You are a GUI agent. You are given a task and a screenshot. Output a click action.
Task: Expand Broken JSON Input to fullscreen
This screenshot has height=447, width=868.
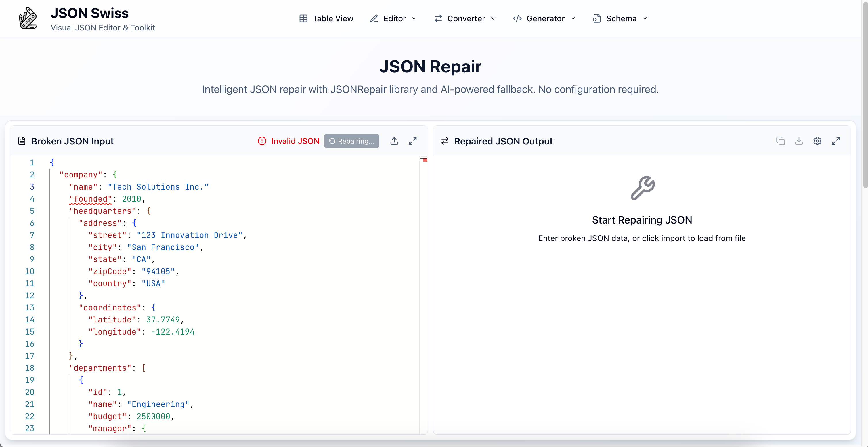413,141
